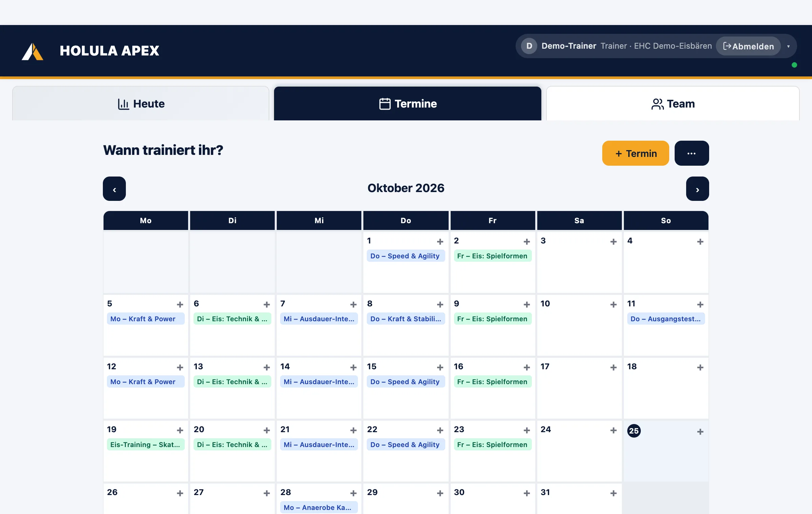The height and width of the screenshot is (514, 812).
Task: Open the more options ellipsis button
Action: (x=692, y=153)
